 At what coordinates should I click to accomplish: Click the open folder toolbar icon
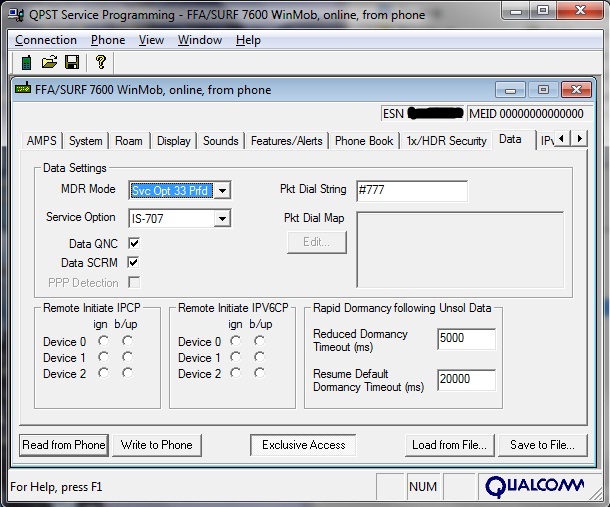pyautogui.click(x=49, y=62)
